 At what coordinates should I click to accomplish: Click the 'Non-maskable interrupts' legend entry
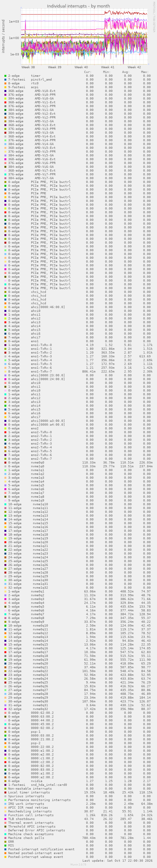pyautogui.click(x=30, y=788)
